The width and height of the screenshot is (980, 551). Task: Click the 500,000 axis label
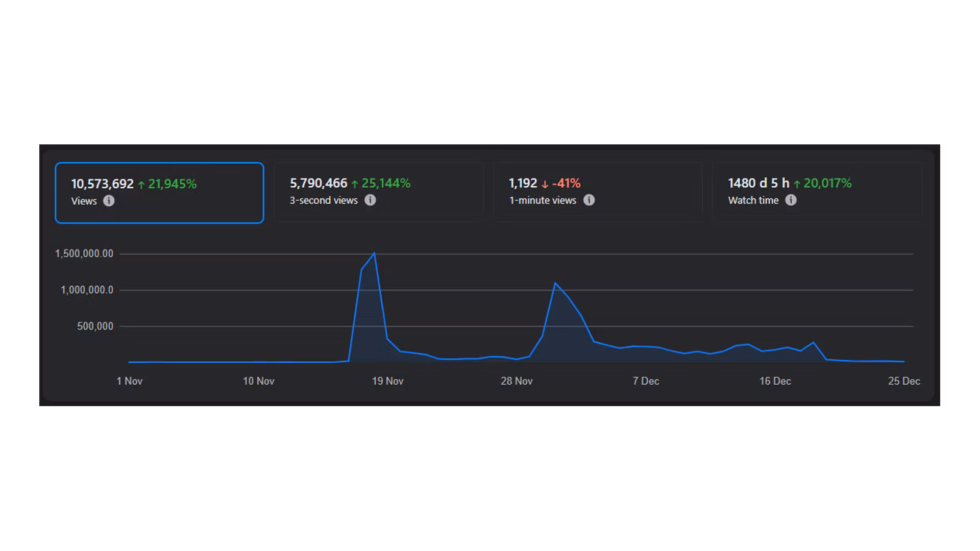coord(95,326)
